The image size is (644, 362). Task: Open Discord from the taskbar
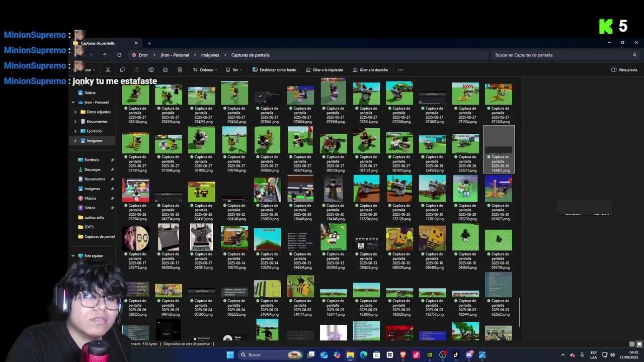point(469,355)
